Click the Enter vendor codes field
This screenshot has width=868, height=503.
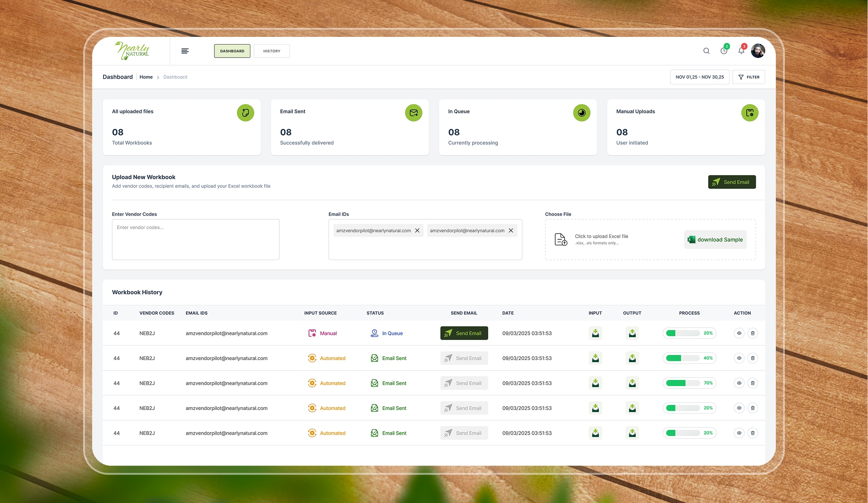pos(196,239)
